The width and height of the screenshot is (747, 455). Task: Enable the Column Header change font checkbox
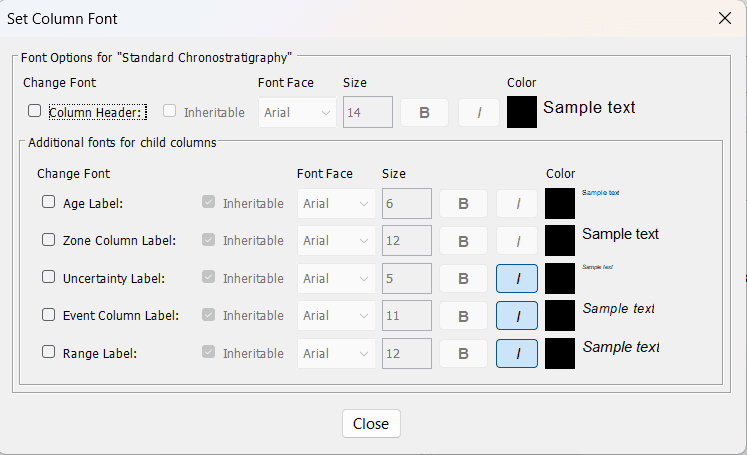point(35,112)
